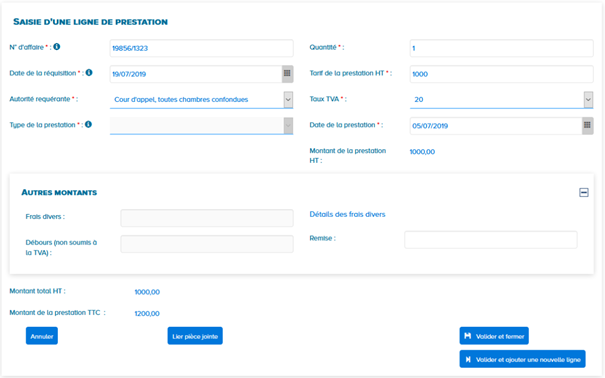
Task: Focus the N° d'affaire input field
Action: [201, 48]
